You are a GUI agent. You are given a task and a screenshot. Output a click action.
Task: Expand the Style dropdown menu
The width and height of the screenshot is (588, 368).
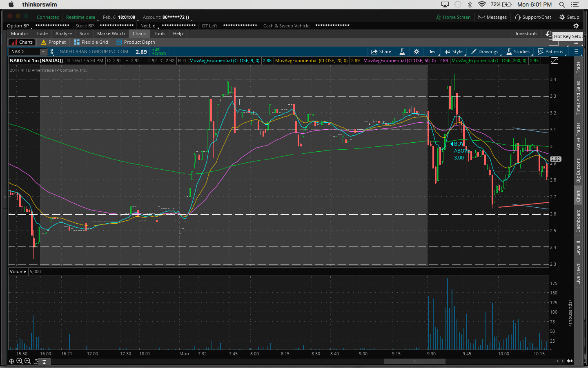tap(454, 52)
